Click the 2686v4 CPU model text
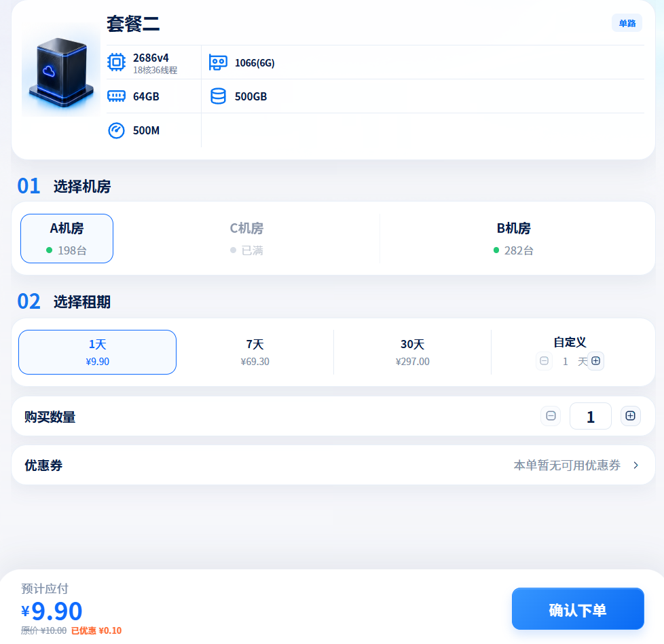664x644 pixels. 151,58
